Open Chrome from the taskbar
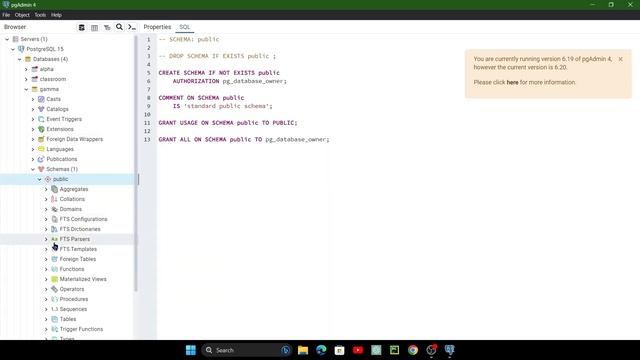Image resolution: width=640 pixels, height=360 pixels. (x=413, y=350)
